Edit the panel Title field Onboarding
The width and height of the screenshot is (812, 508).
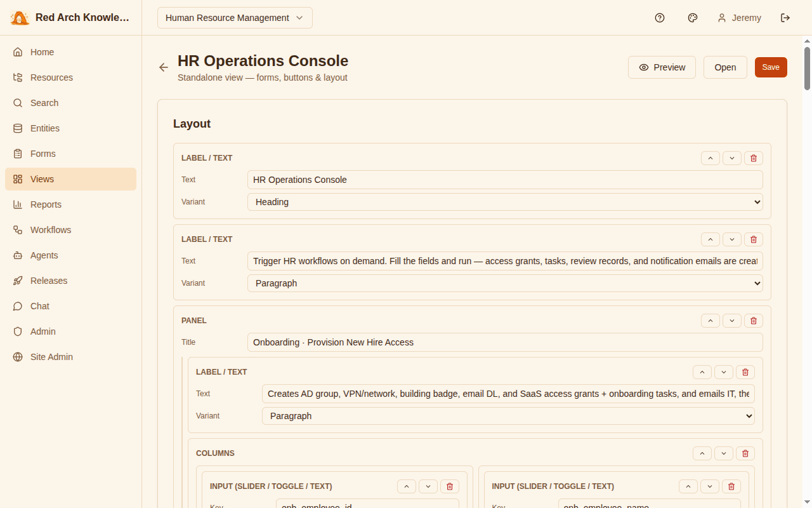coord(505,342)
